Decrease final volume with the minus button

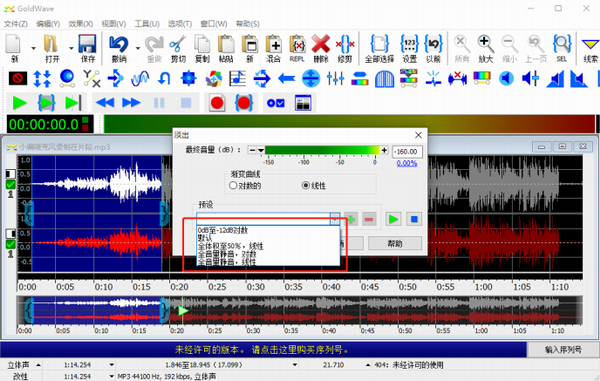(x=252, y=150)
